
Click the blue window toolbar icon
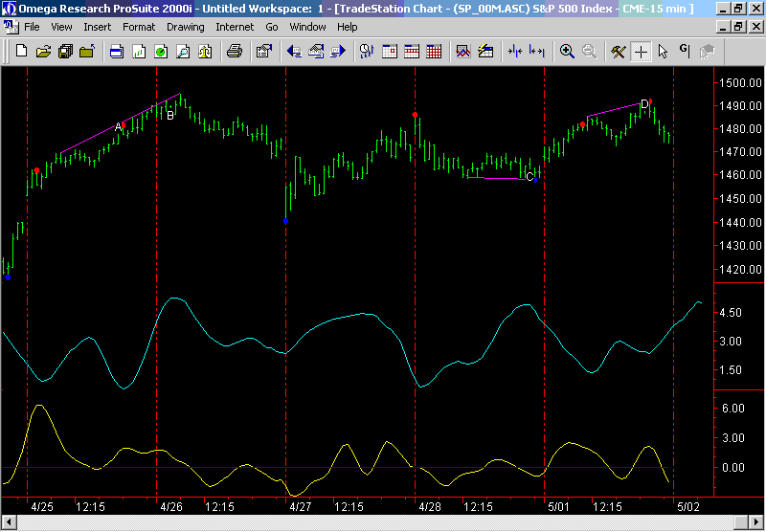[116, 51]
